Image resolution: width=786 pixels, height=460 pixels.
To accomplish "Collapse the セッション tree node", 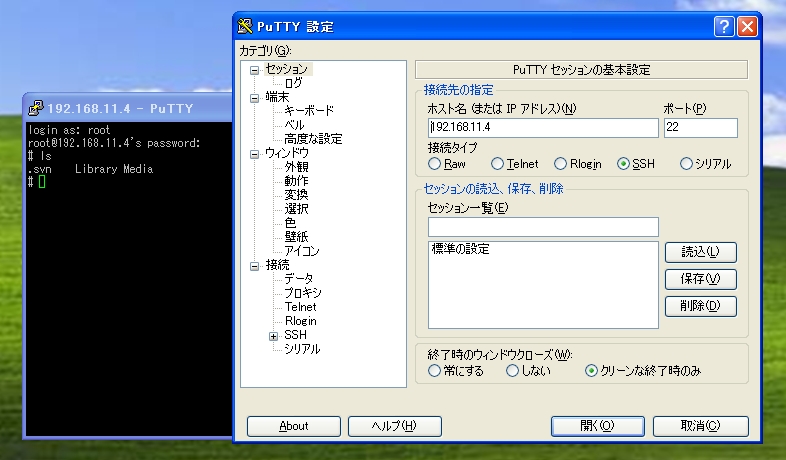I will pos(255,70).
